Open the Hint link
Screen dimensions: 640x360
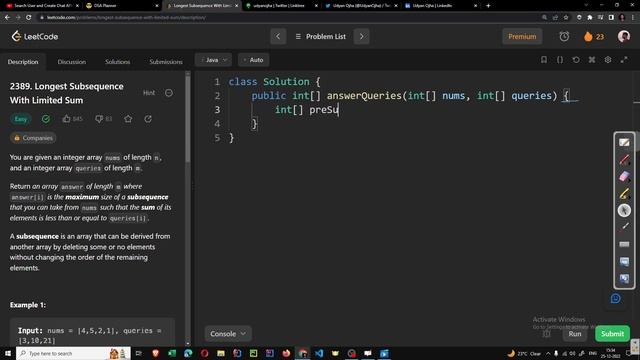pos(149,93)
